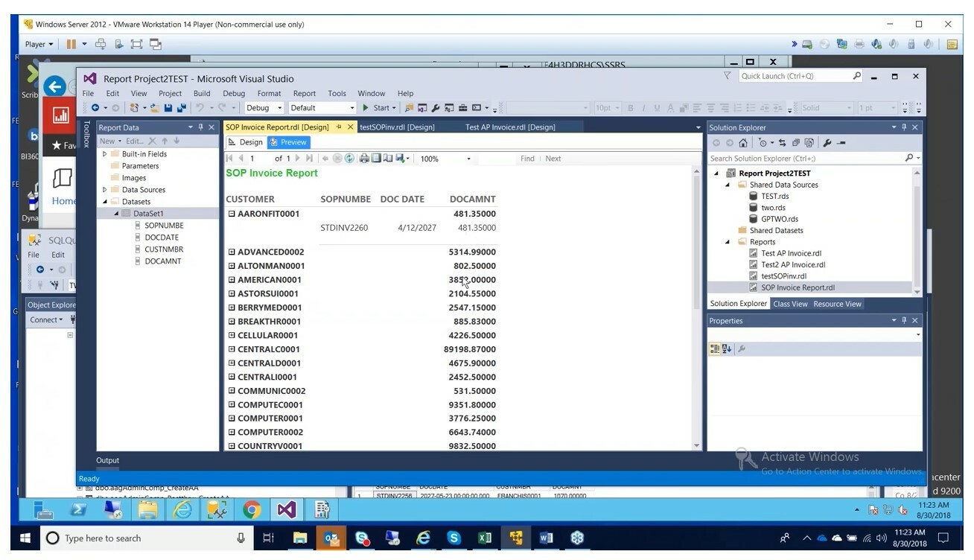Undo the last change

199,108
